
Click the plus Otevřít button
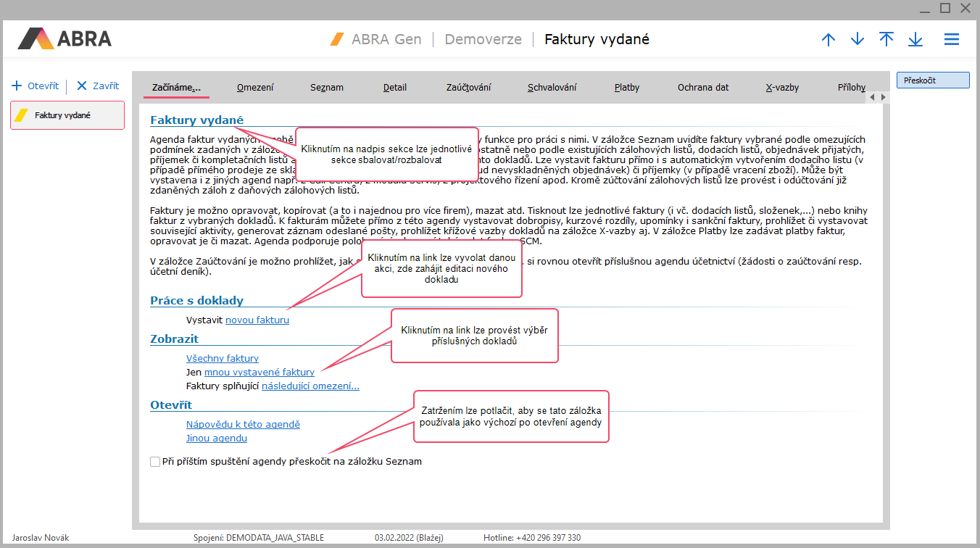point(35,86)
